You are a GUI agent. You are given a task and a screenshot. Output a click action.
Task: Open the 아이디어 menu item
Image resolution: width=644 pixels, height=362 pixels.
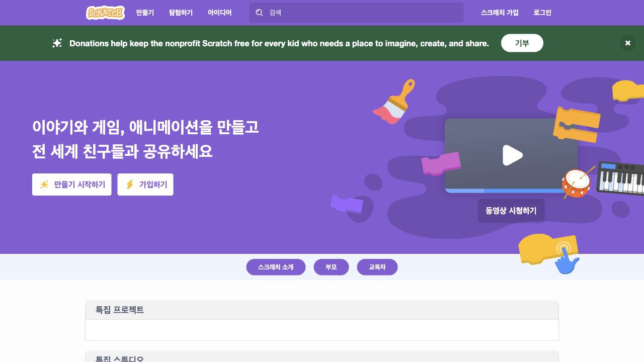coord(219,13)
